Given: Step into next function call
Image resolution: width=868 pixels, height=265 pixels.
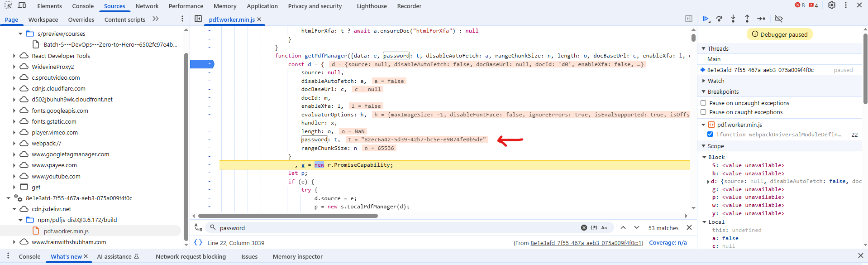Looking at the screenshot, I should coord(733,19).
